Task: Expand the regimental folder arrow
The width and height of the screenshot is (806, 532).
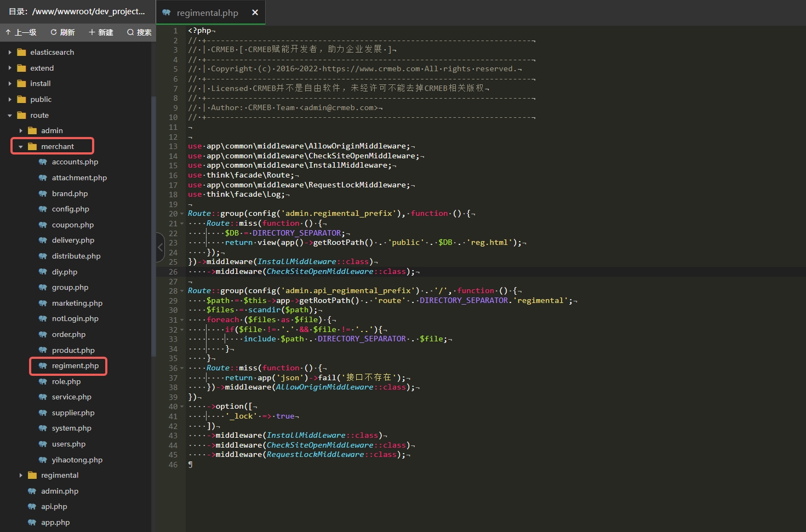Action: click(21, 475)
